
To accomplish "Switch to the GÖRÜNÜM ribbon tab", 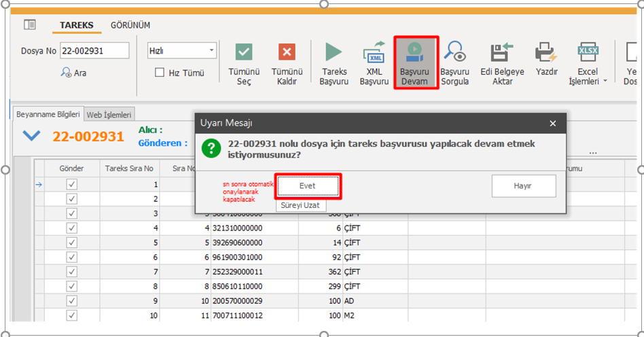I will tap(130, 25).
